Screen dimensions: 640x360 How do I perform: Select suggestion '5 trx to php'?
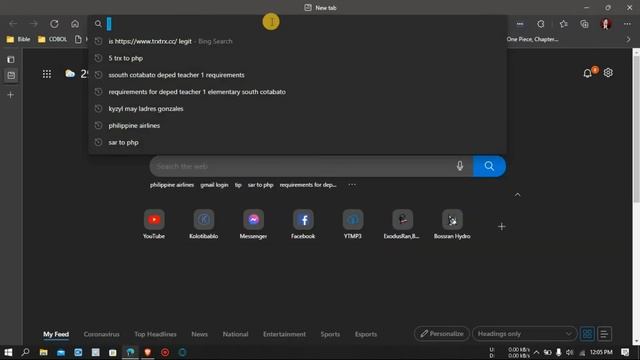298,58
